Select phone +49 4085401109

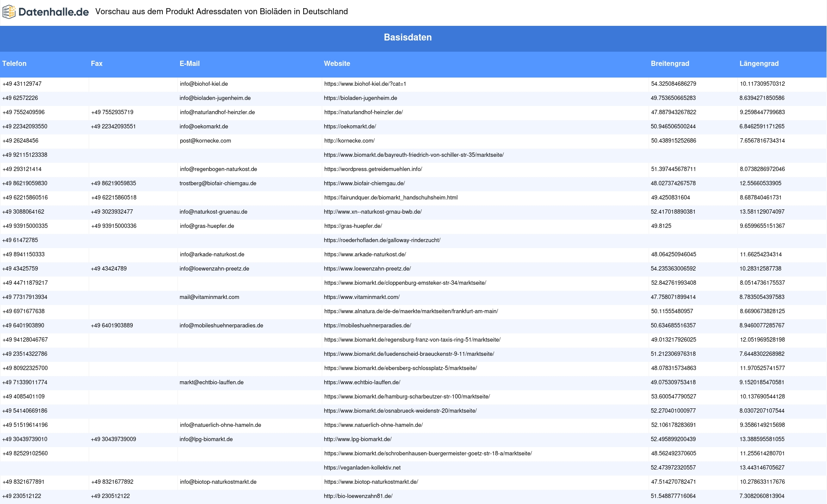point(23,397)
